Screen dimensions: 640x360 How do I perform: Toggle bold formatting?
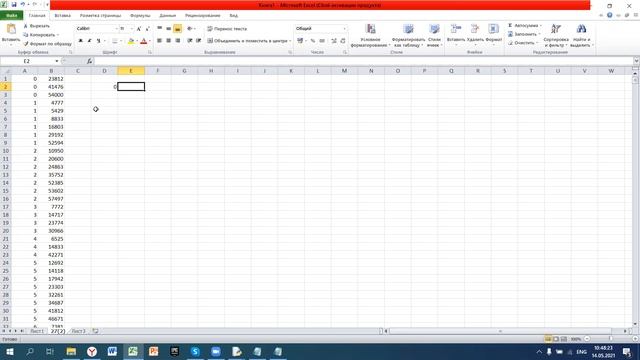click(x=80, y=41)
